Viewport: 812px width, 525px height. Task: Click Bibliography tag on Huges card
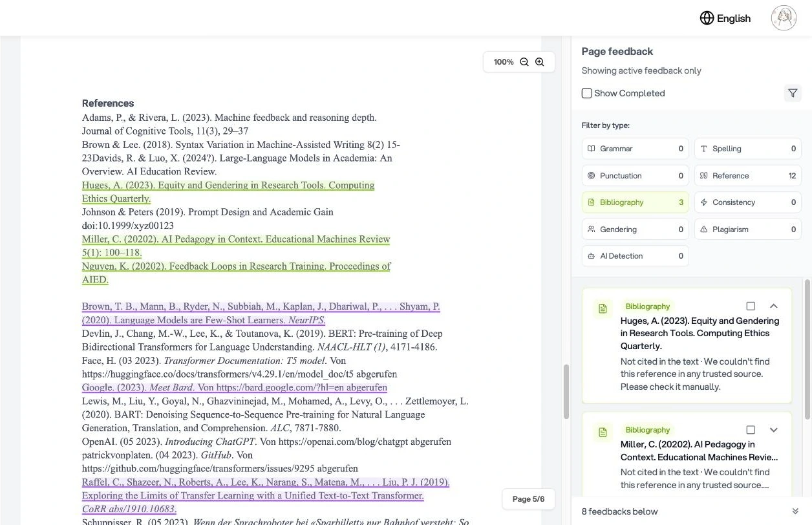647,306
